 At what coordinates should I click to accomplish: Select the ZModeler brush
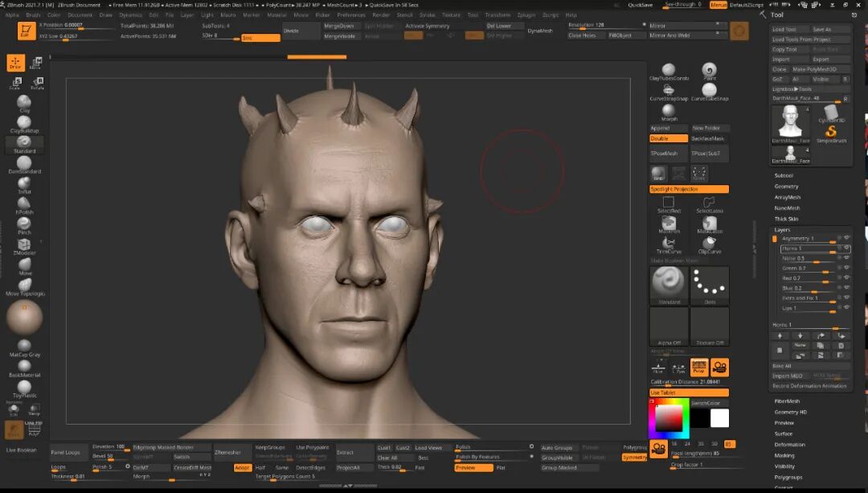pos(24,246)
